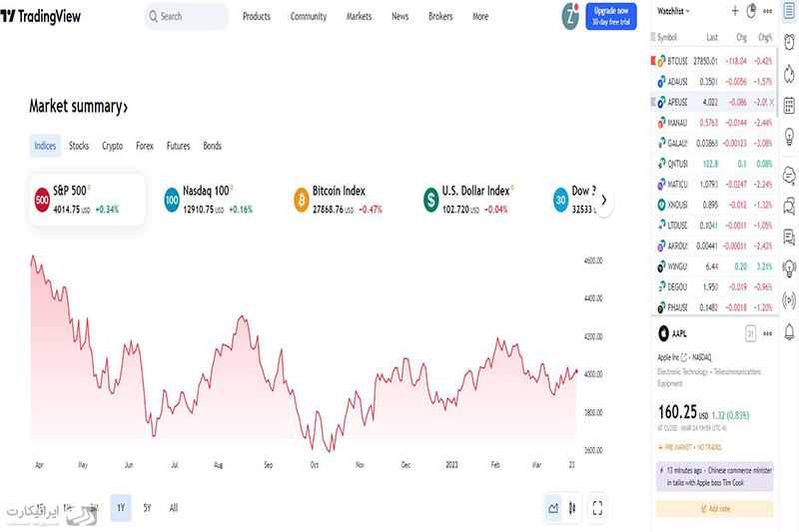Select the Bonds tab
The image size is (799, 532).
[x=212, y=146]
